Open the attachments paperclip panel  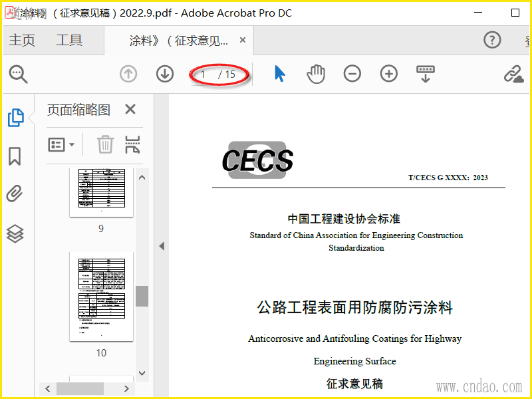(x=15, y=194)
